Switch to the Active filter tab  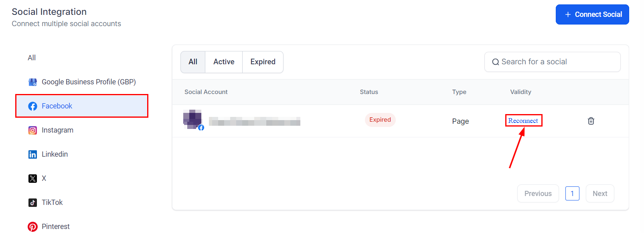[224, 62]
